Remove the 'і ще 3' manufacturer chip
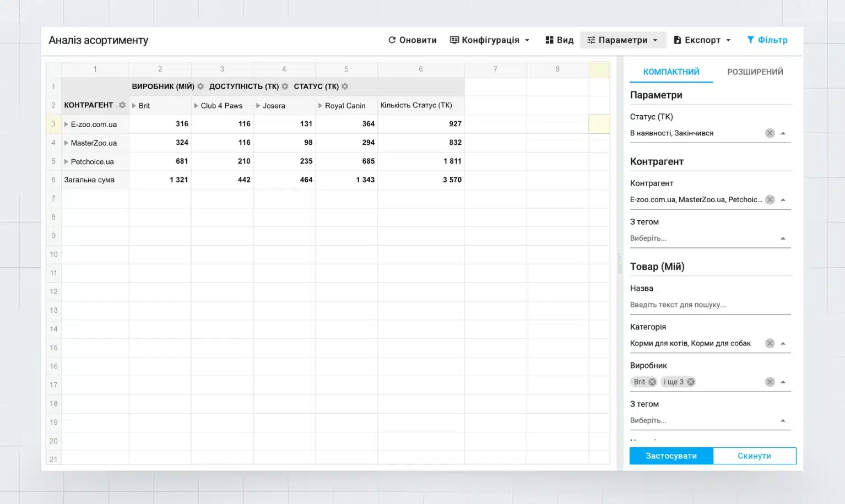Screen dimensions: 845x504 (x=690, y=382)
